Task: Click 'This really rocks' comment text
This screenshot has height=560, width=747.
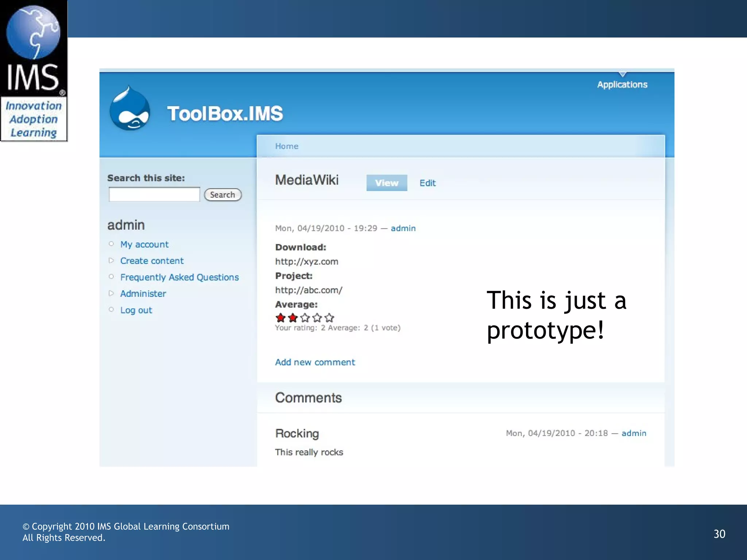Action: [309, 452]
